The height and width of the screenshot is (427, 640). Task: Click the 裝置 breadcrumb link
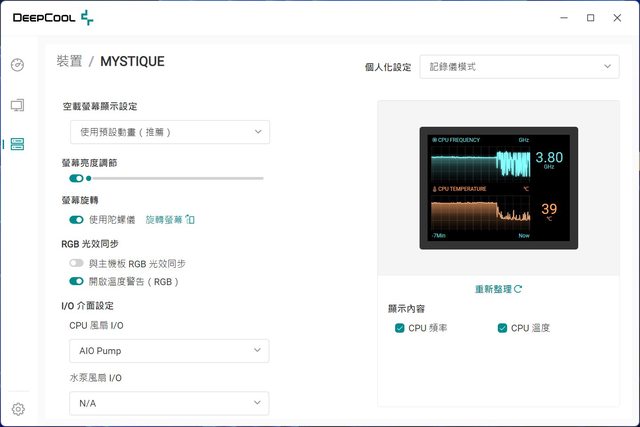(70, 62)
